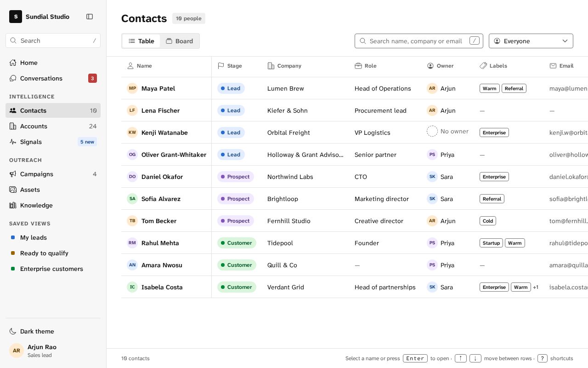Screen dimensions: 588x368
Task: Switch to Table view
Action: pos(141,41)
